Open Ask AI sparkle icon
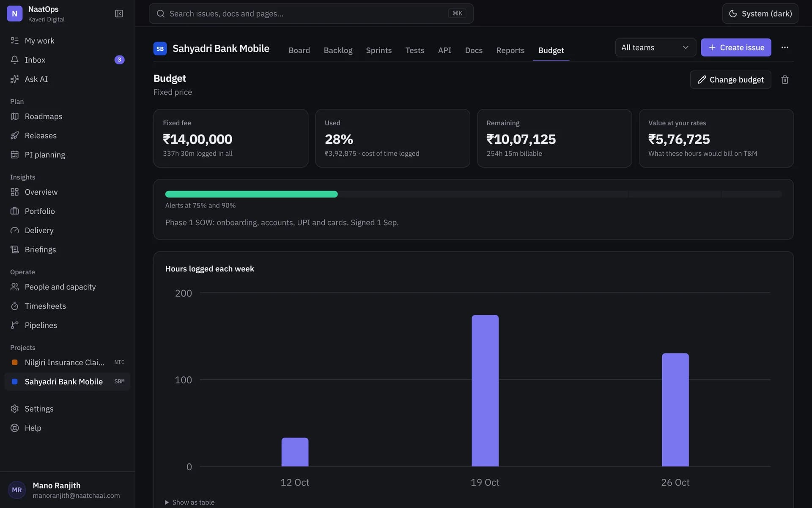Screen dimensions: 812x508 click(x=15, y=79)
